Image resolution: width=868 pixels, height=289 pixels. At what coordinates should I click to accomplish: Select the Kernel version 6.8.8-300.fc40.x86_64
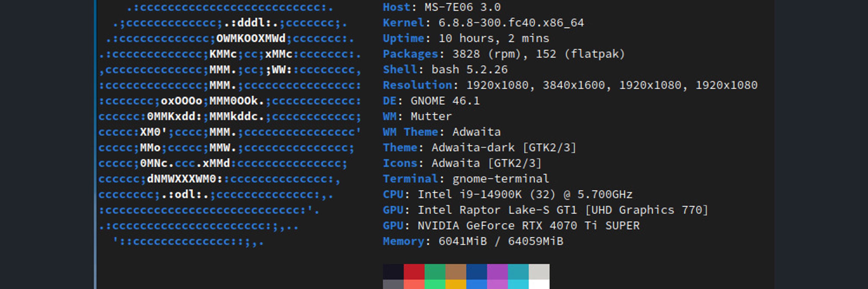[x=511, y=23]
